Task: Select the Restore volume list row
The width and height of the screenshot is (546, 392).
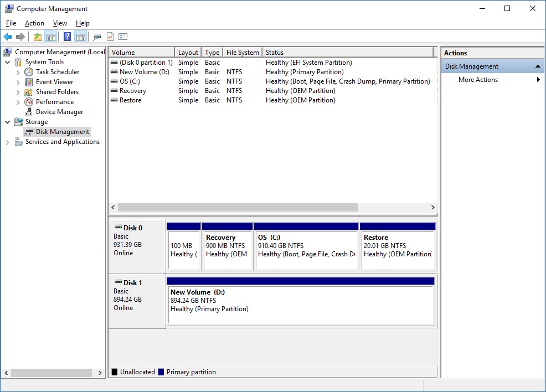Action: (273, 100)
